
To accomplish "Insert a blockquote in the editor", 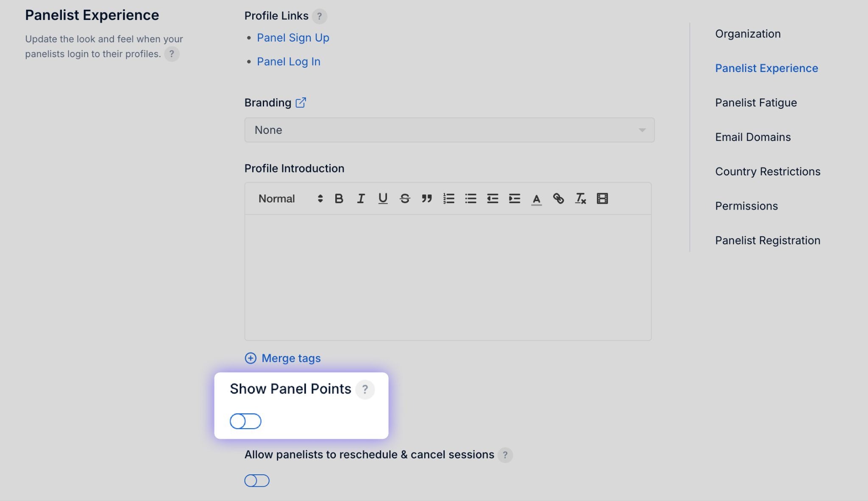I will (x=427, y=199).
